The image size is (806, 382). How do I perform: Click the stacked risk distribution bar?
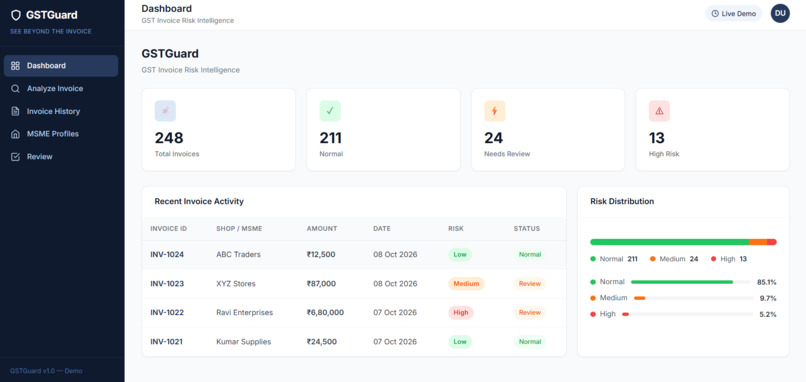(x=683, y=242)
